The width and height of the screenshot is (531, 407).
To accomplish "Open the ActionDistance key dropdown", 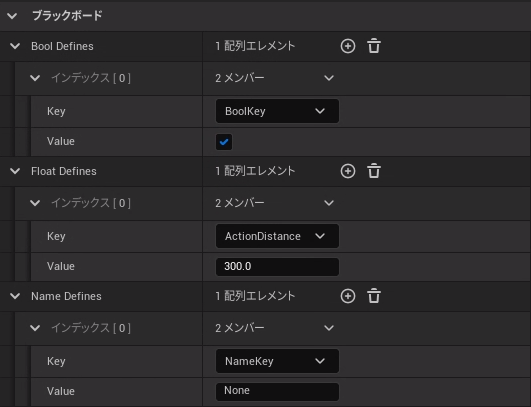I will point(277,236).
